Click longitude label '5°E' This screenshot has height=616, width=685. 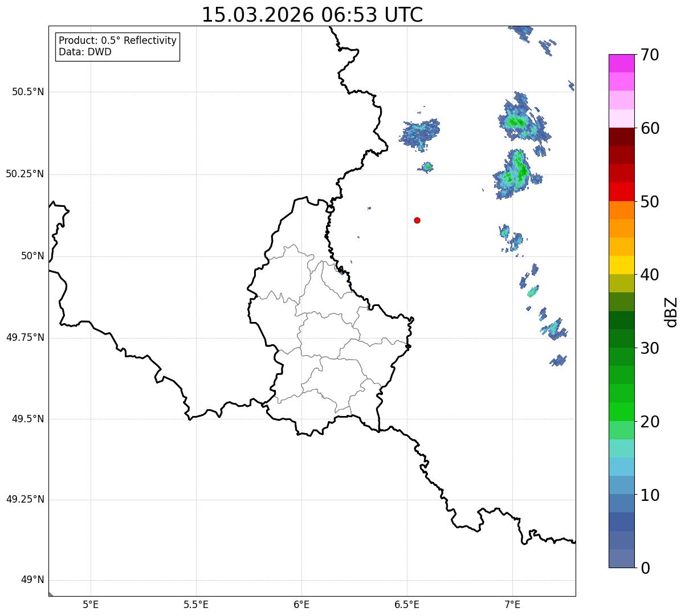click(91, 605)
